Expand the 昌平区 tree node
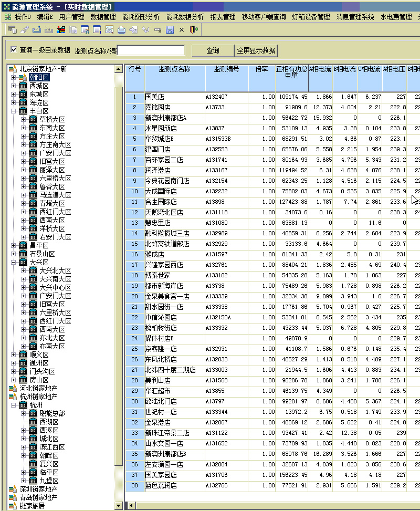 (x=13, y=246)
